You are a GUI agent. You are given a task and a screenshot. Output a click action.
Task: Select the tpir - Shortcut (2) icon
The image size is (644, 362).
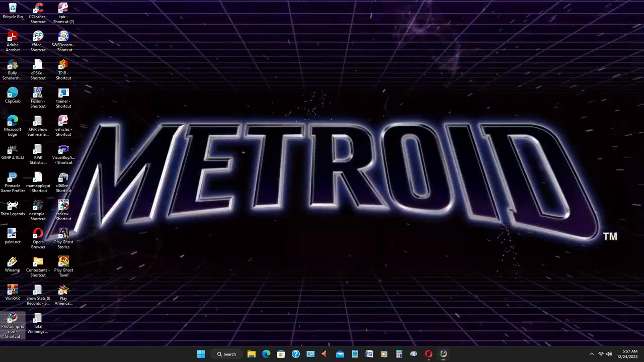pyautogui.click(x=63, y=13)
